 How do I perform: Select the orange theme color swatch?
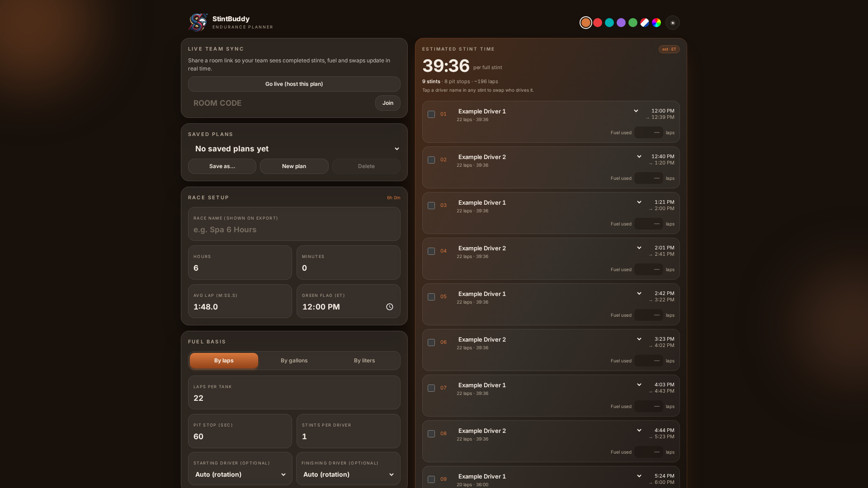tap(586, 23)
